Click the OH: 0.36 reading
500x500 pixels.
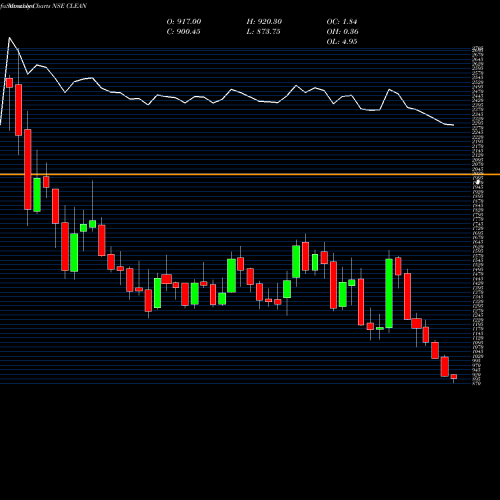(342, 32)
